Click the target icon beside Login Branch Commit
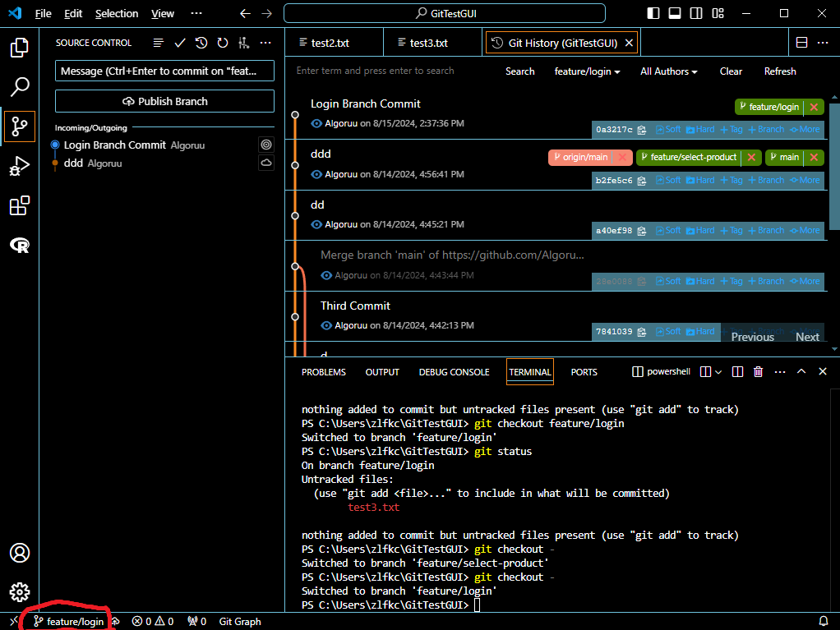This screenshot has width=840, height=630. click(266, 145)
